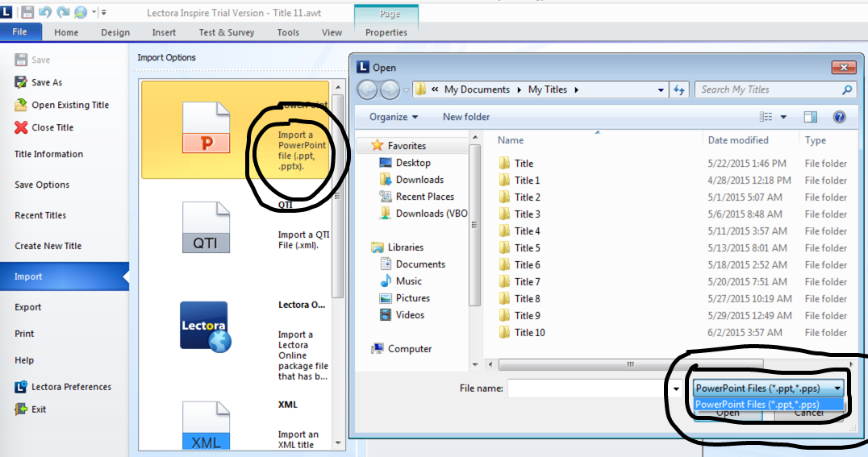Select the QTI import file icon
Image resolution: width=868 pixels, height=457 pixels.
[206, 226]
